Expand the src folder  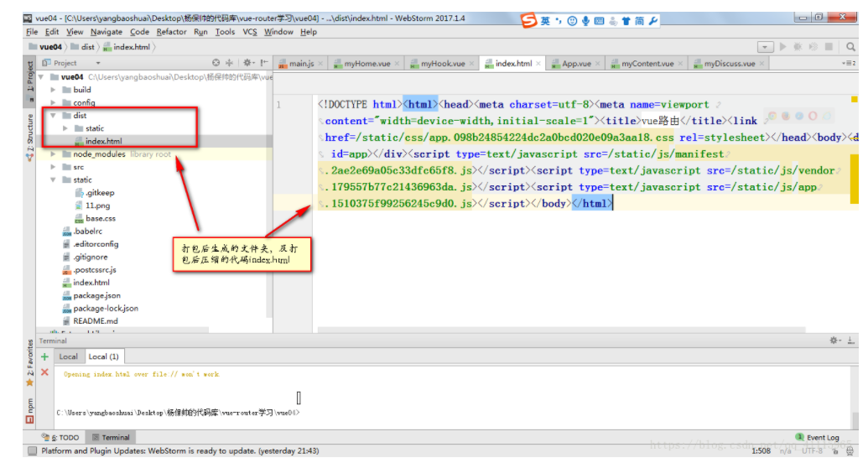pos(53,167)
